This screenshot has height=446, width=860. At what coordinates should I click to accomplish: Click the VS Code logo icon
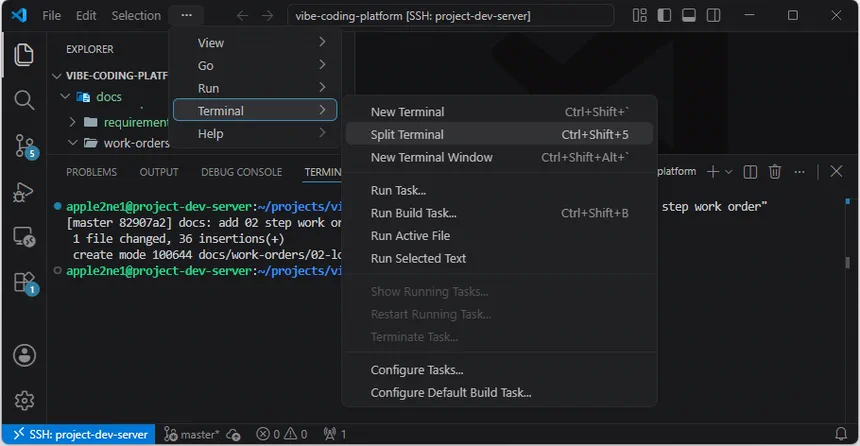[19, 15]
